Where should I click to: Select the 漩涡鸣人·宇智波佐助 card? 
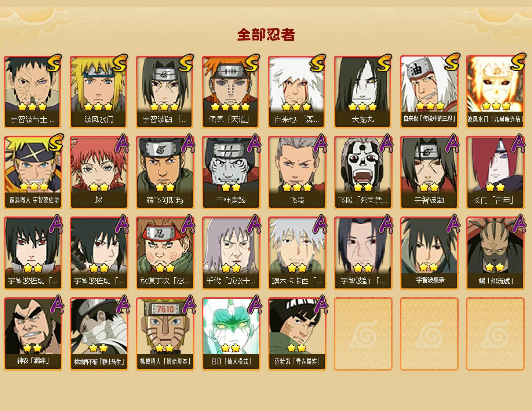pyautogui.click(x=33, y=172)
